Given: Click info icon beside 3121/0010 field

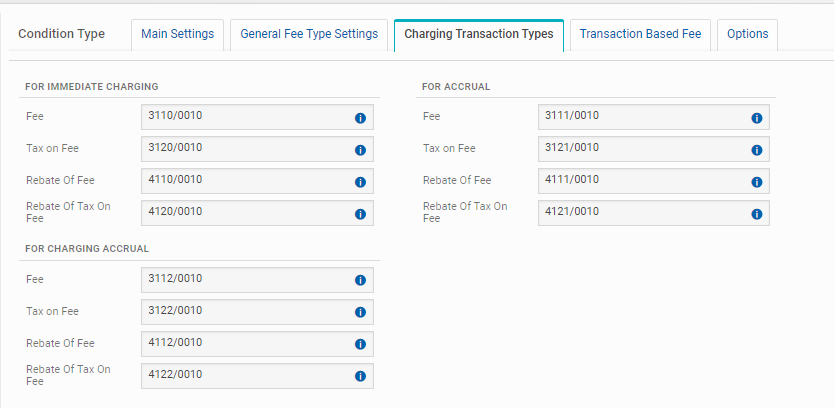Looking at the screenshot, I should click(x=756, y=150).
